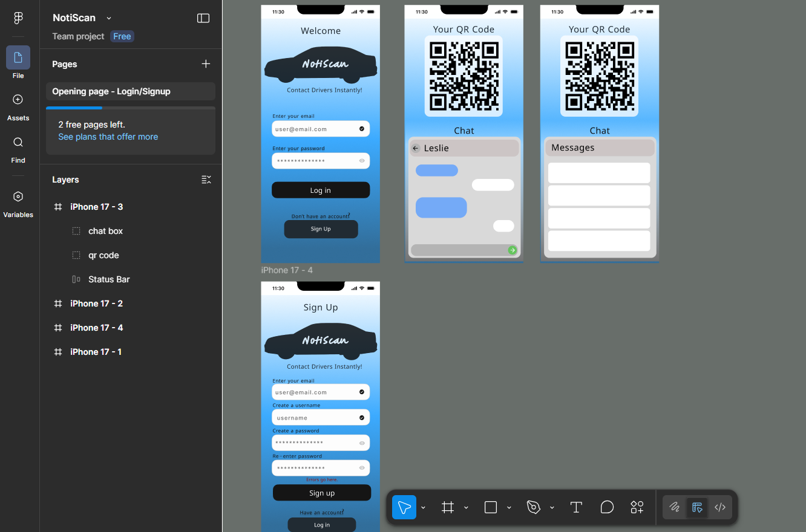The height and width of the screenshot is (532, 806).
Task: Select the File sidebar icon
Action: click(x=18, y=57)
